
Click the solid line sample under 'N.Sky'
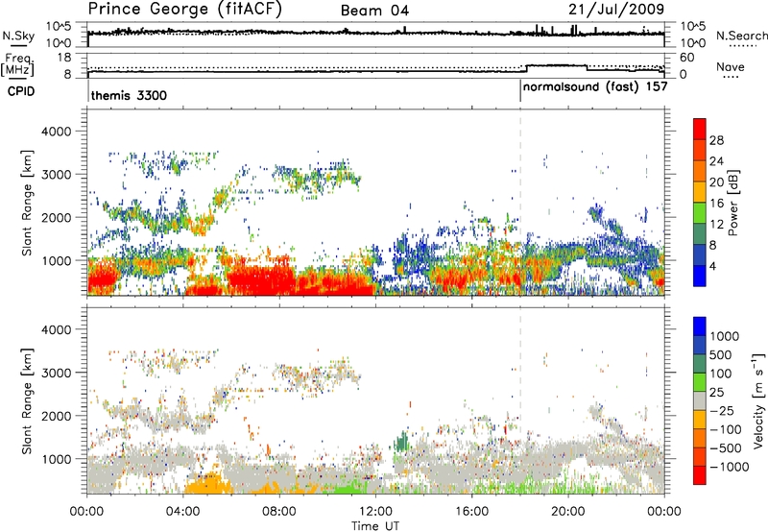tap(18, 44)
